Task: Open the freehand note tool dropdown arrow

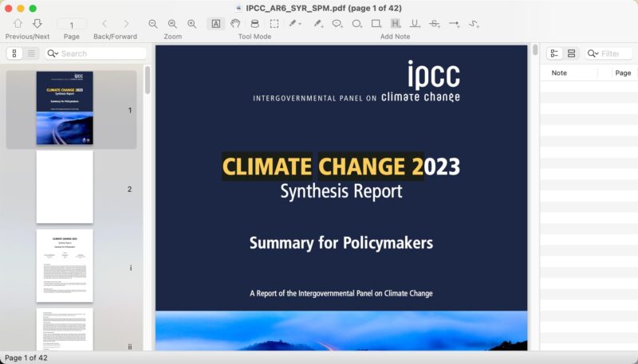Action: (x=300, y=24)
